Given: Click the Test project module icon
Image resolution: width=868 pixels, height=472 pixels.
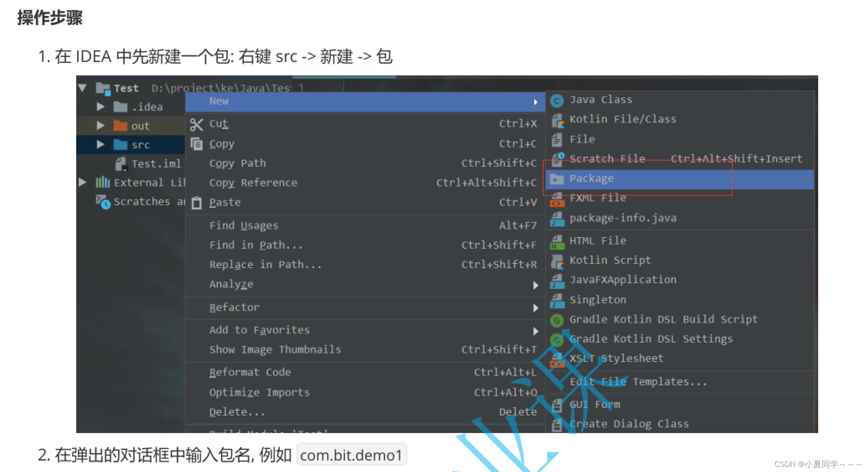Looking at the screenshot, I should tap(103, 88).
